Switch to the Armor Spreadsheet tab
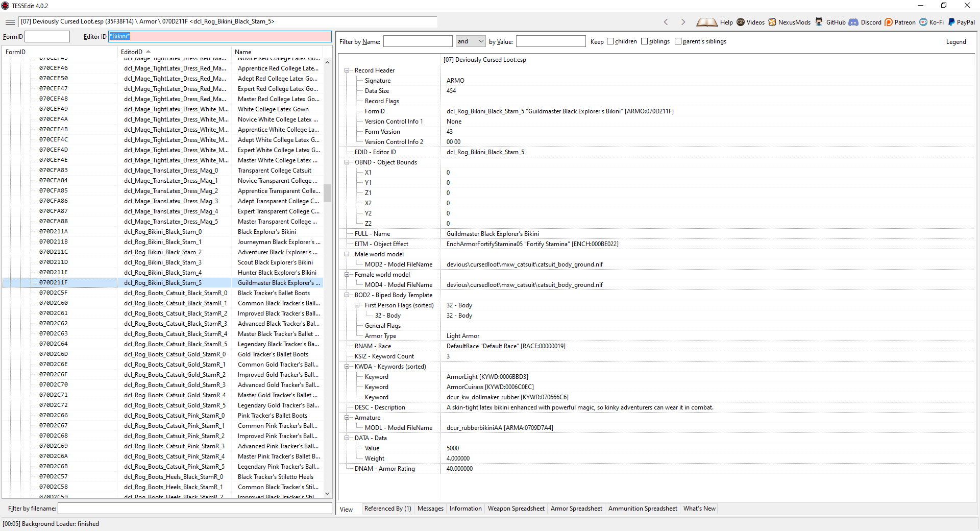The height and width of the screenshot is (531, 980). pyautogui.click(x=576, y=509)
